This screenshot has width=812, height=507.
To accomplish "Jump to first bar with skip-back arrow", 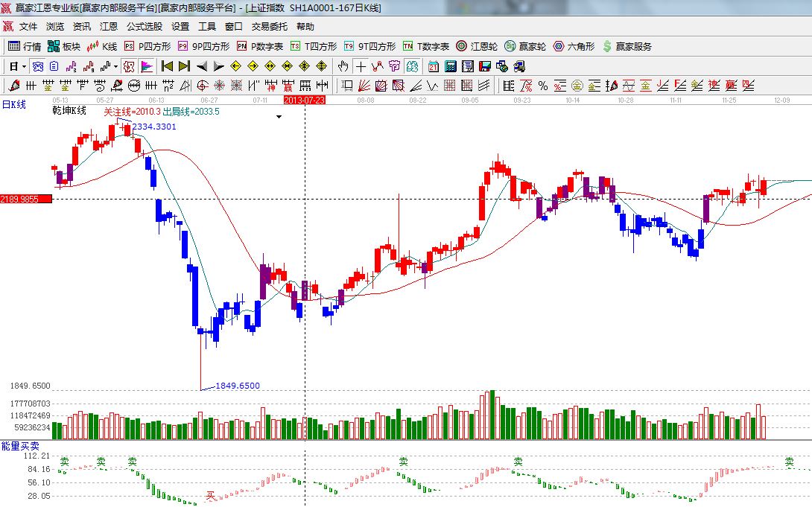I will coord(167,66).
